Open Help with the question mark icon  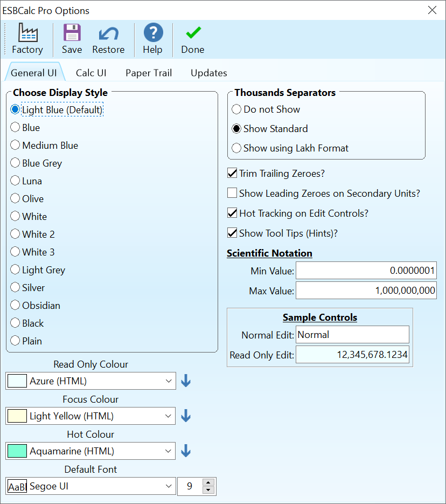(153, 32)
